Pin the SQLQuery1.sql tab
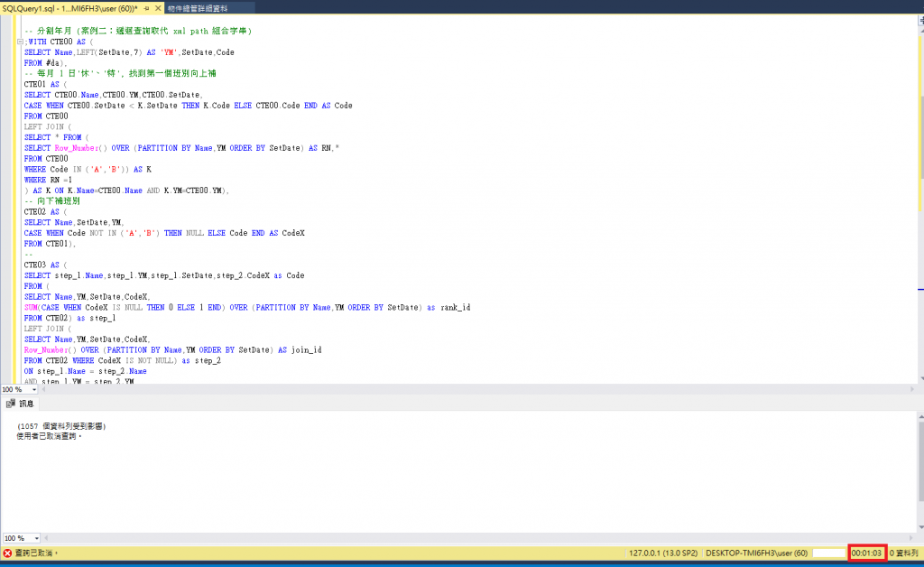 pos(147,8)
